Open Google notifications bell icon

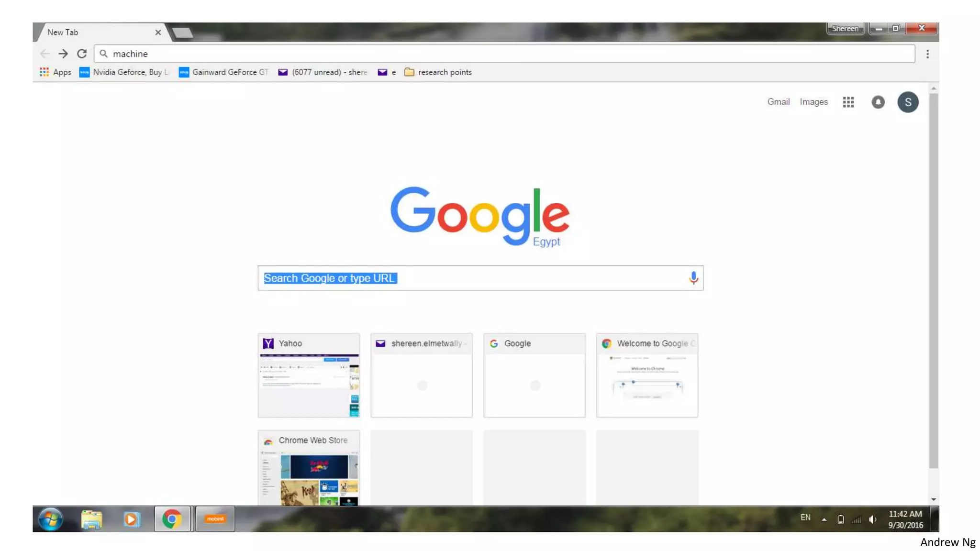click(878, 102)
